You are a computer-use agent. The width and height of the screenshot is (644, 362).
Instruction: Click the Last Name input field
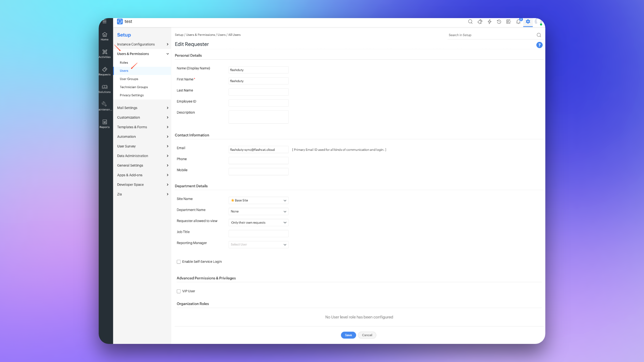pyautogui.click(x=258, y=92)
